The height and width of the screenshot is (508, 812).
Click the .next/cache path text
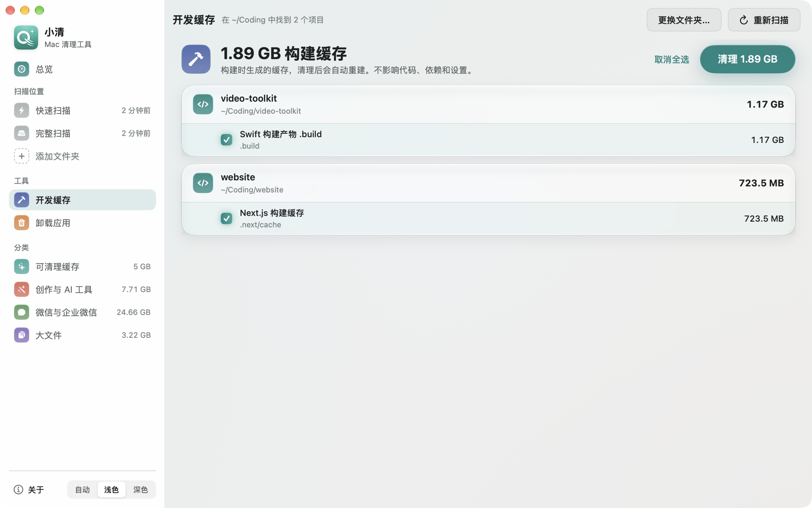[x=261, y=225]
